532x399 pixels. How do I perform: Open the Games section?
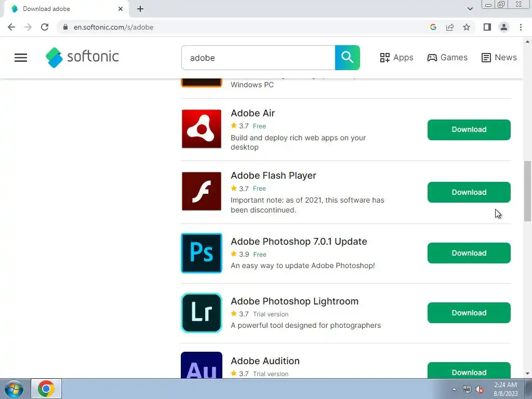(x=447, y=57)
